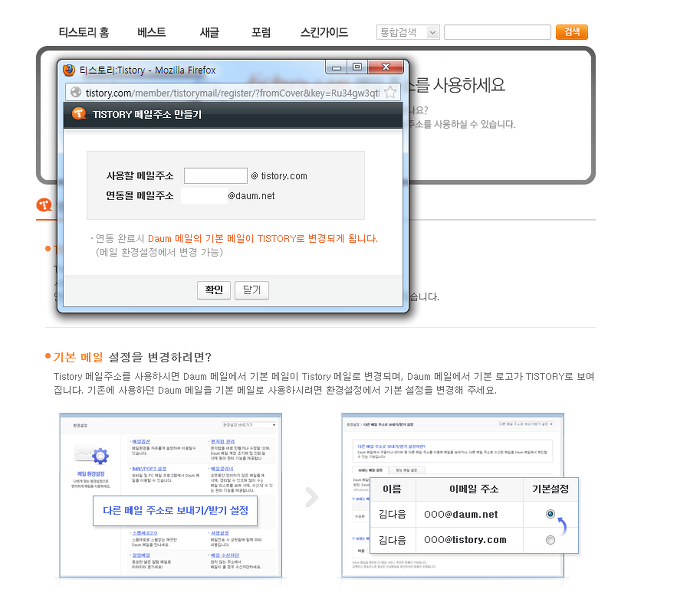Go to the 베스트 menu

click(151, 32)
